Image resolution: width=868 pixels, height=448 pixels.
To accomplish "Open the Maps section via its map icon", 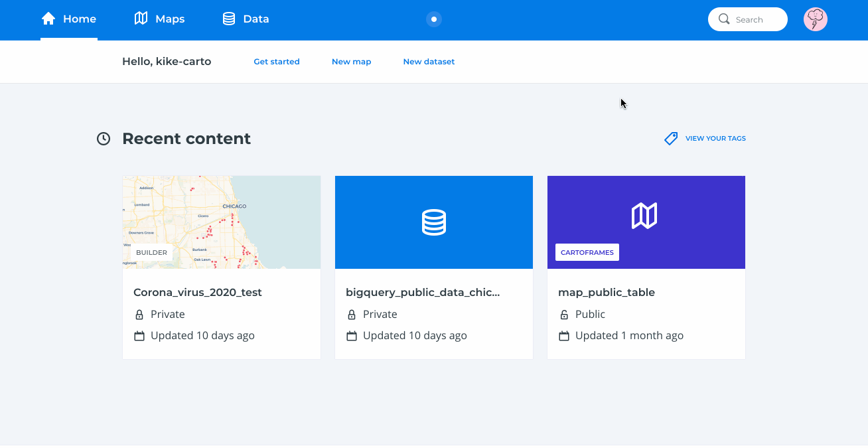I will 140,19.
